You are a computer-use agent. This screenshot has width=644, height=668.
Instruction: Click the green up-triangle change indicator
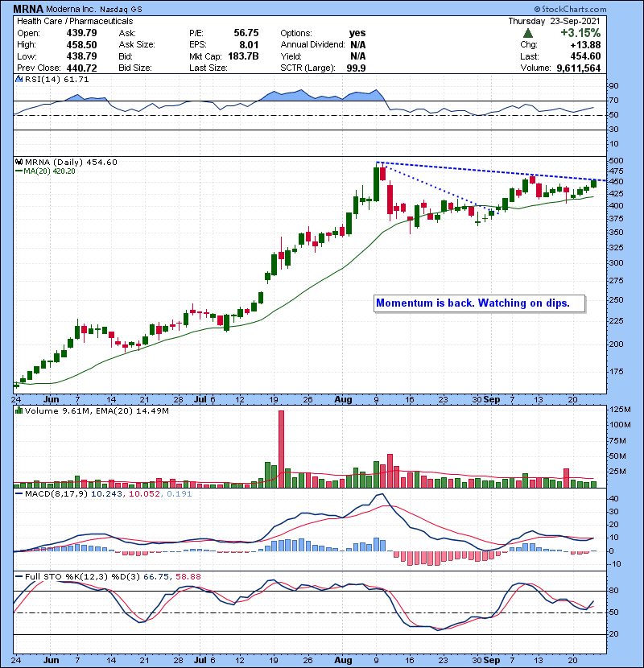[527, 33]
